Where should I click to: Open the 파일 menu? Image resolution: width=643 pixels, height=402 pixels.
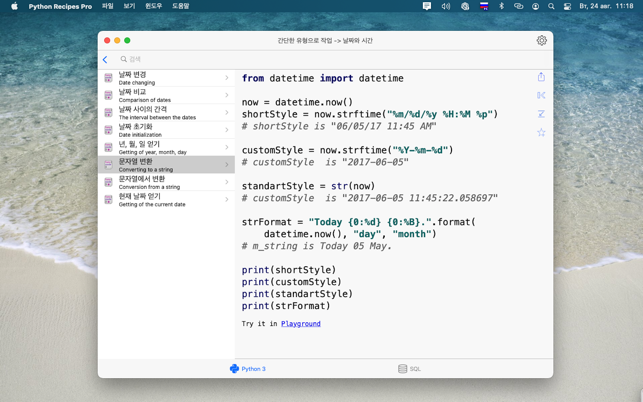(x=107, y=6)
